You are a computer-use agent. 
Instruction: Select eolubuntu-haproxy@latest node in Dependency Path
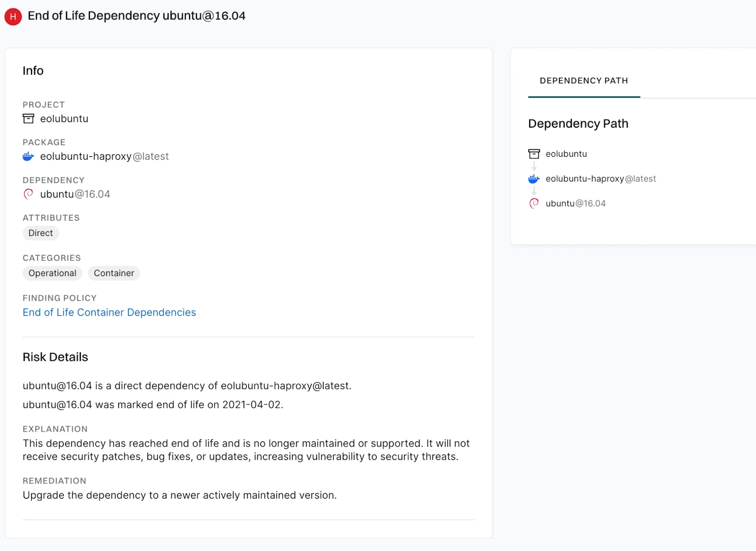[601, 179]
